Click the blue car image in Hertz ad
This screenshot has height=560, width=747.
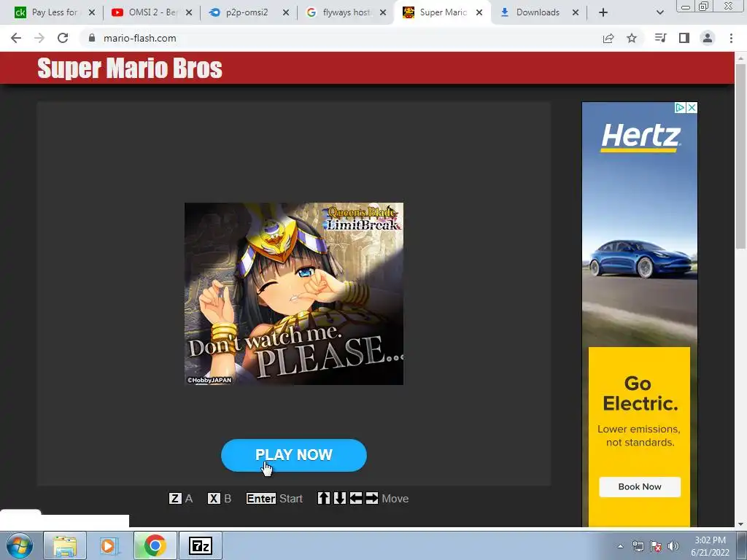click(640, 259)
